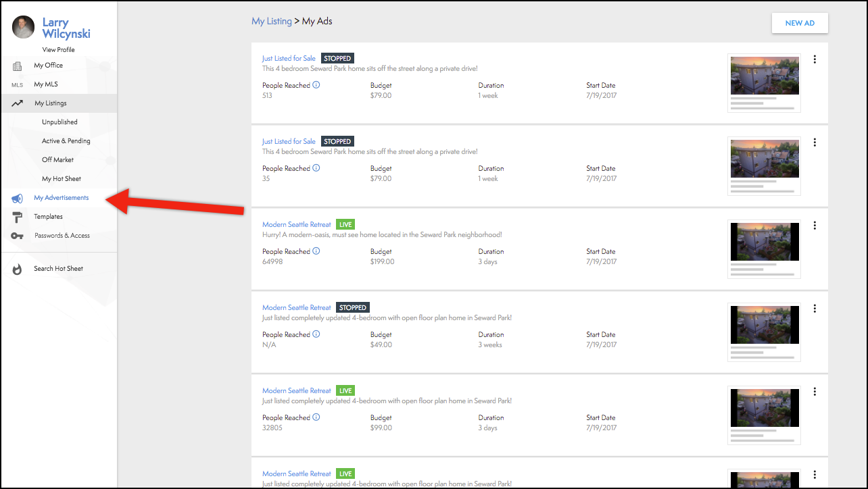Select the MLS icon in the sidebar
The width and height of the screenshot is (868, 489).
pos(16,84)
